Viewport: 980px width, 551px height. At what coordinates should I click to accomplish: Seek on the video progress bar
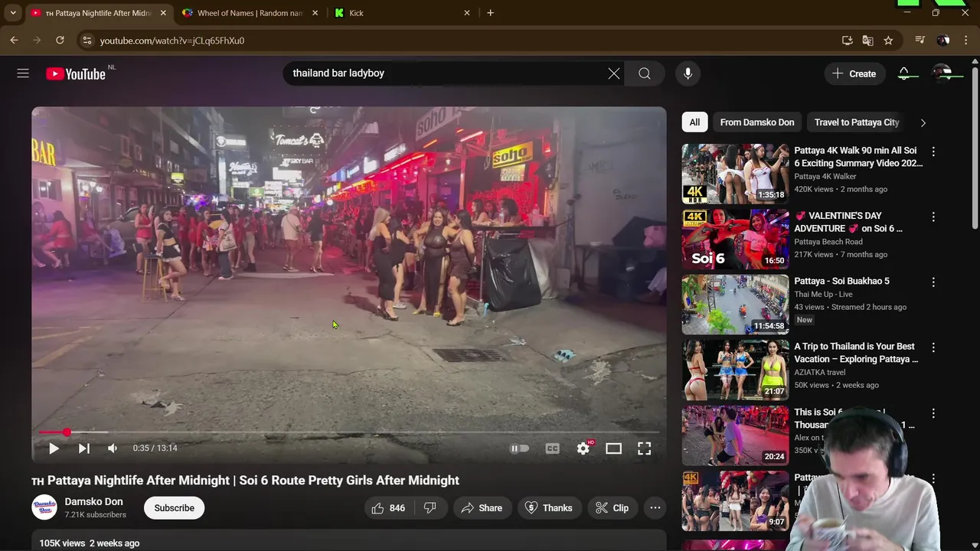coord(349,432)
